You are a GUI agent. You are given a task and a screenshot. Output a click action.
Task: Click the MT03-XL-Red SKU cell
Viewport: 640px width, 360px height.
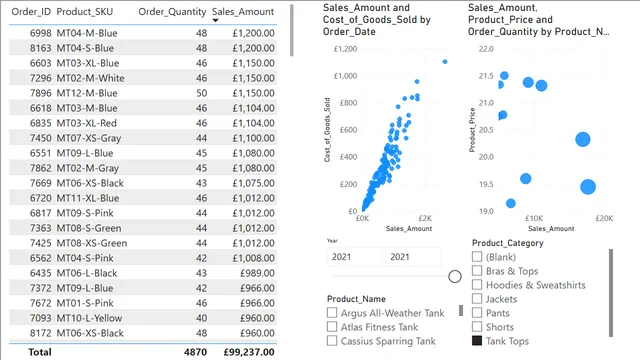pos(87,123)
